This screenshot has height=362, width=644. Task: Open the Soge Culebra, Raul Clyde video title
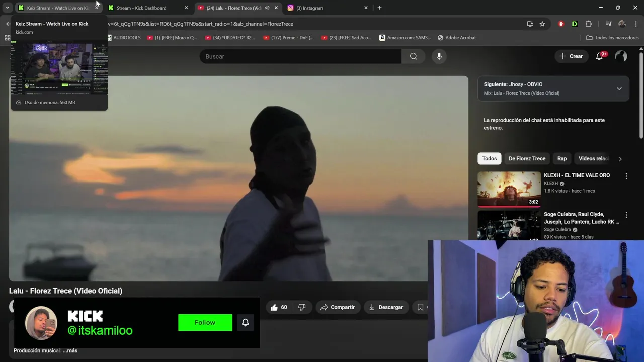[582, 218]
